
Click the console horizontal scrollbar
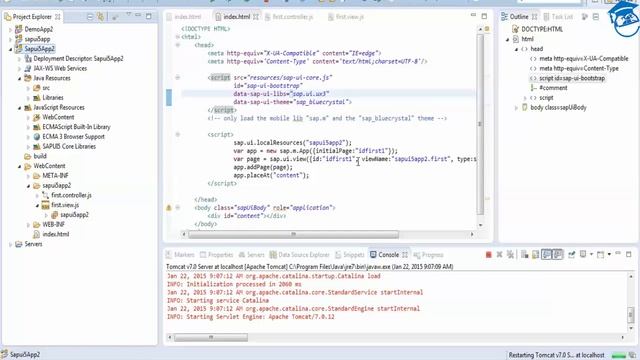211,338
